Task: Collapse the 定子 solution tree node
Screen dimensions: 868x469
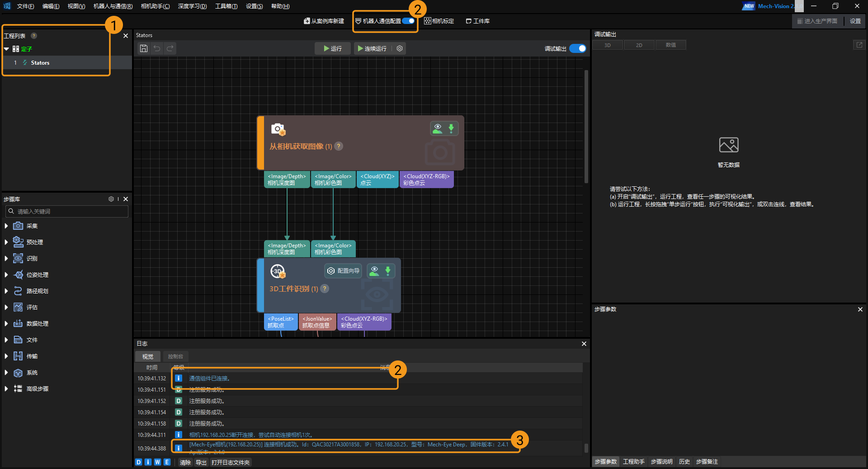Action: point(6,49)
